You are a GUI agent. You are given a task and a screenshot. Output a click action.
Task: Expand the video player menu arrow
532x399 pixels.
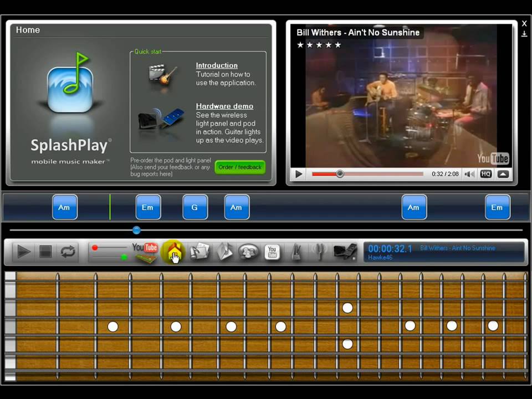[x=503, y=174]
